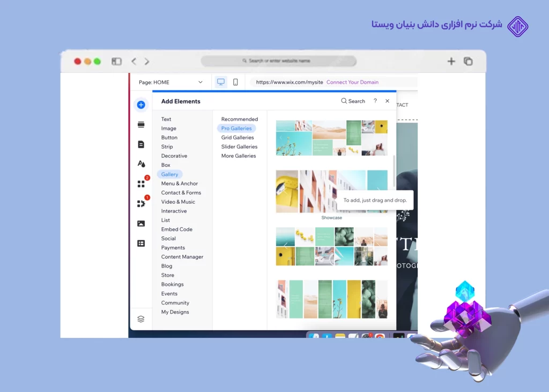This screenshot has width=549, height=392.
Task: Click the Connect Your Domain link
Action: point(352,82)
